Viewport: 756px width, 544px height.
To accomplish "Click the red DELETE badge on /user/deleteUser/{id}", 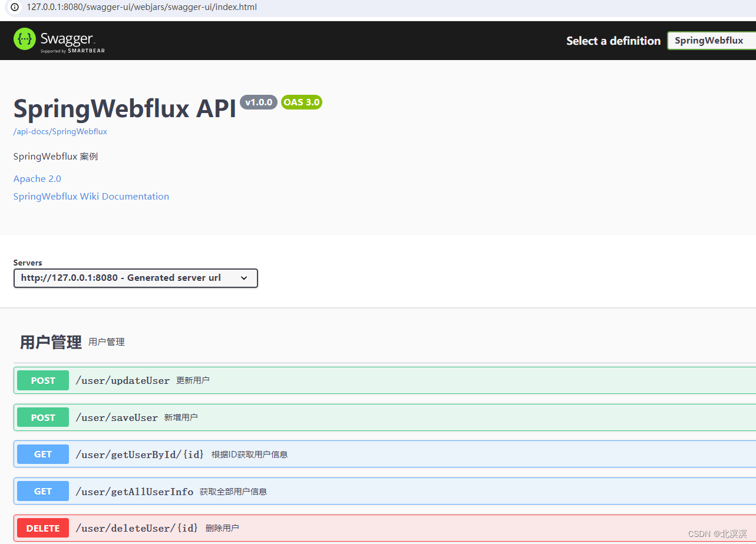I will click(42, 528).
